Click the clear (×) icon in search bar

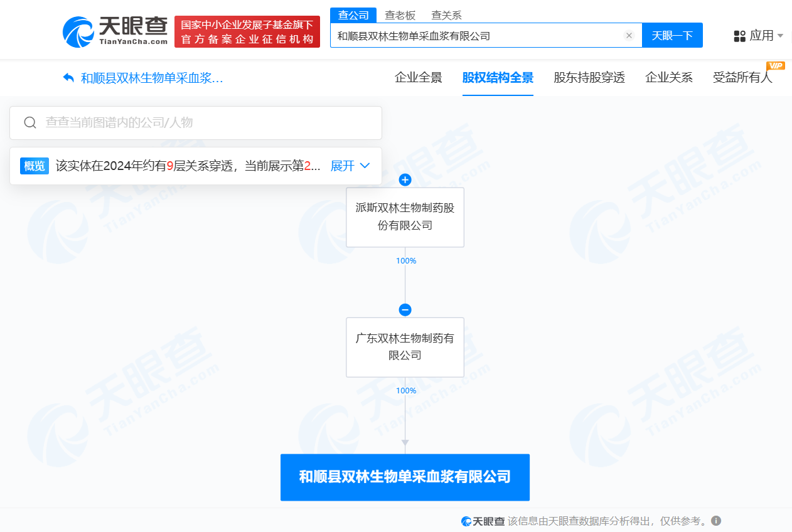pyautogui.click(x=629, y=35)
